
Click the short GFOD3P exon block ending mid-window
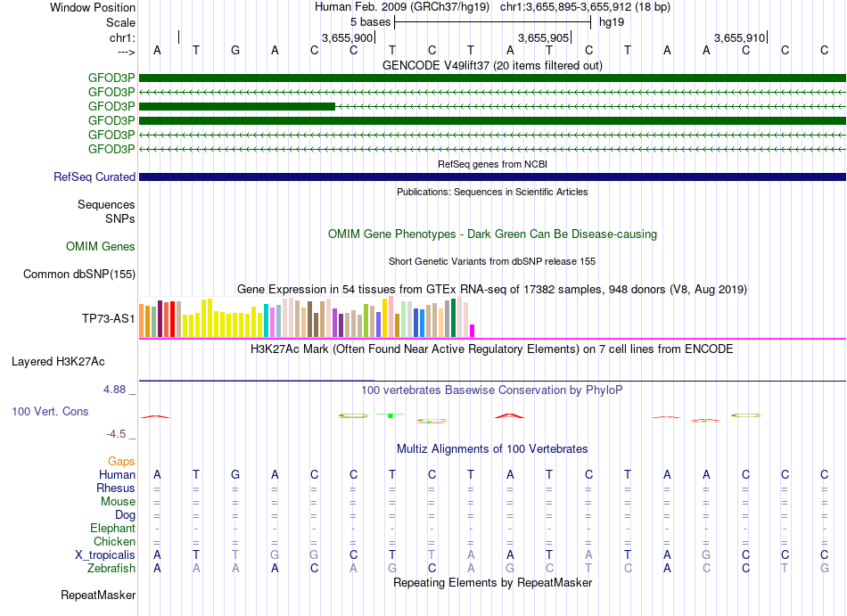click(x=237, y=106)
